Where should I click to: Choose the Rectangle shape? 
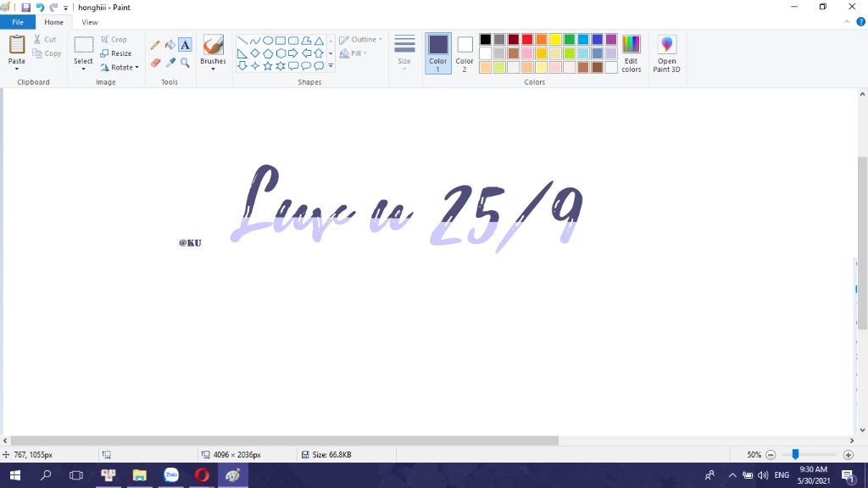pyautogui.click(x=280, y=41)
